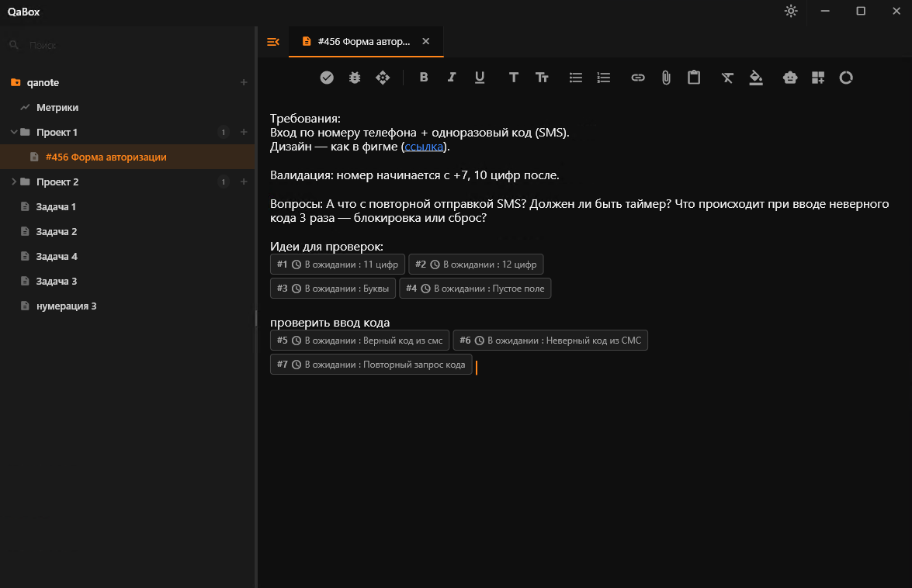
Task: Open the fill color tool
Action: pos(755,78)
